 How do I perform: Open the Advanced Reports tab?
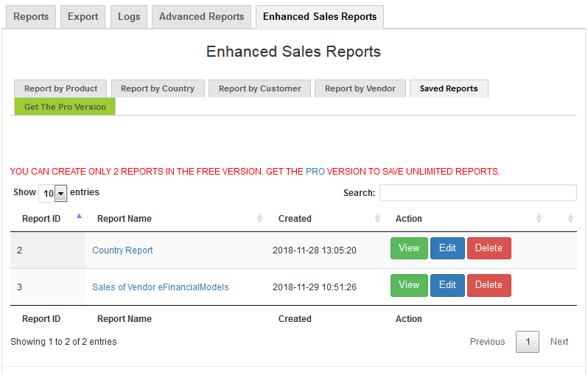click(201, 17)
